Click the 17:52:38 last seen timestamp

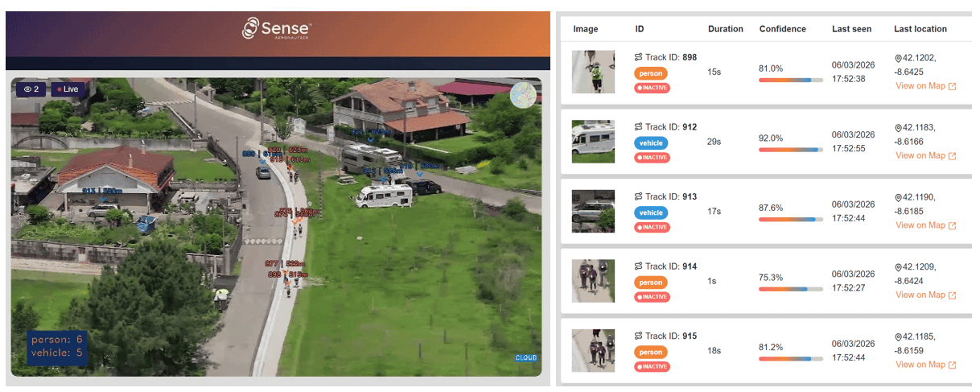click(x=849, y=79)
